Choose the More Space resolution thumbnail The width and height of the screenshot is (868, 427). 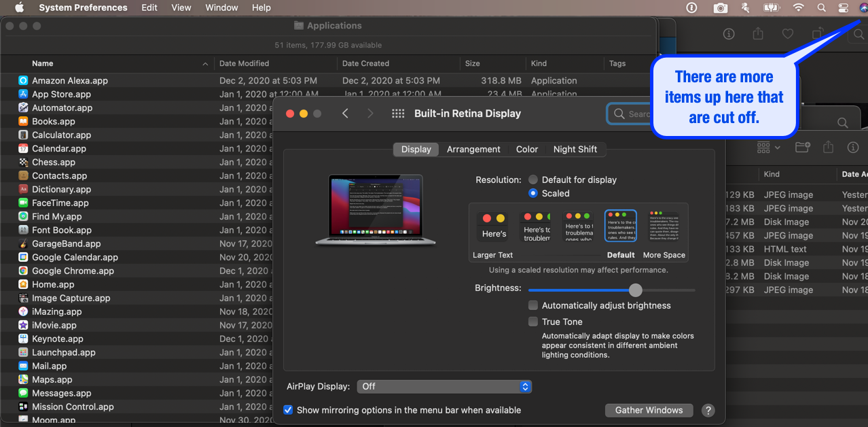coord(664,226)
